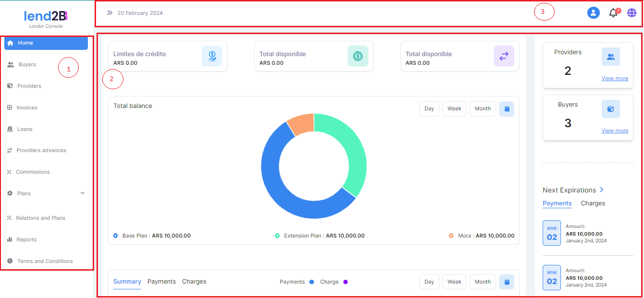Toggle the Base Plan legend marker
The width and height of the screenshot is (644, 298).
click(116, 236)
